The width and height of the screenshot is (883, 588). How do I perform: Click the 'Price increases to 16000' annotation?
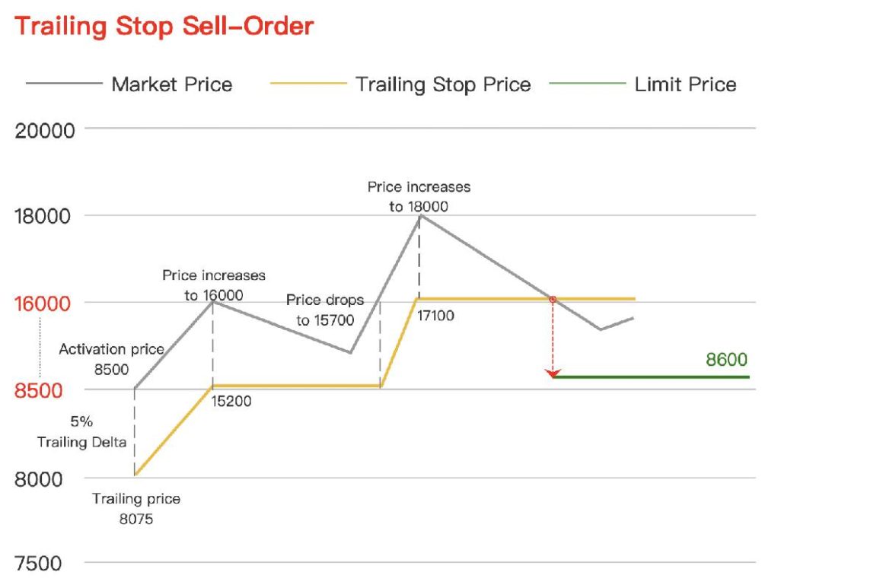click(x=214, y=284)
